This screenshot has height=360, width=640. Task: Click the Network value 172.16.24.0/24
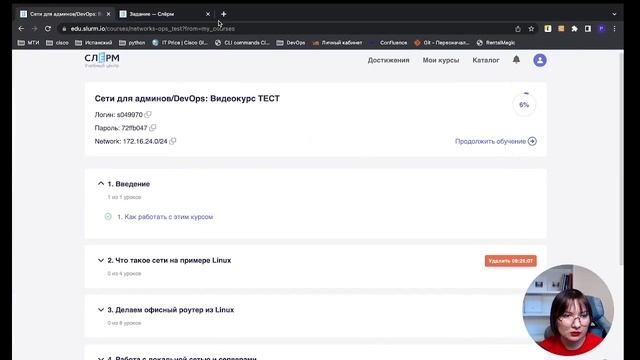point(145,141)
